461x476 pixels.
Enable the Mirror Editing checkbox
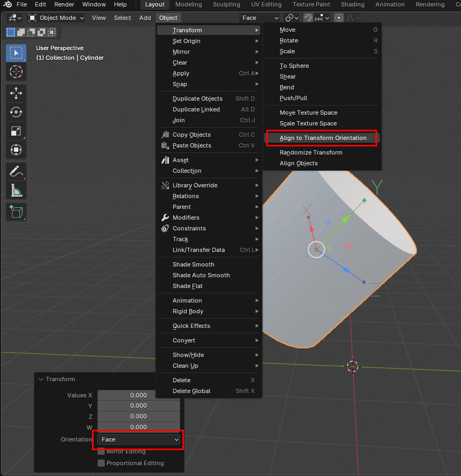101,451
